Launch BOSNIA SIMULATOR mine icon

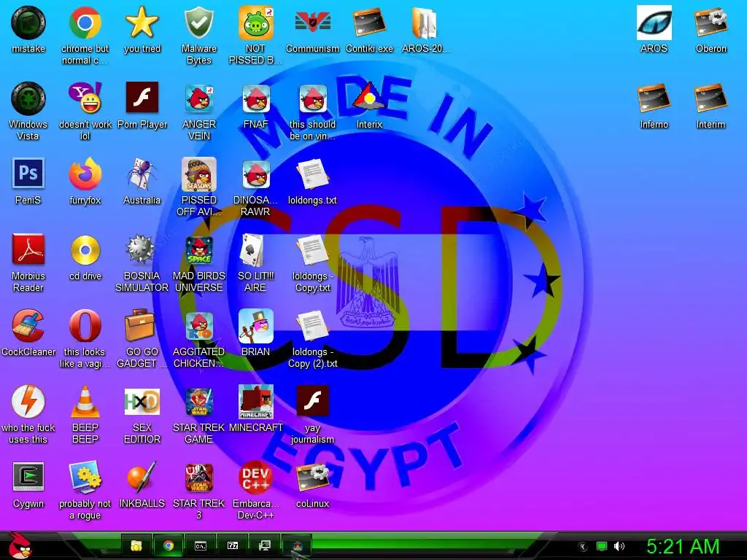[141, 249]
